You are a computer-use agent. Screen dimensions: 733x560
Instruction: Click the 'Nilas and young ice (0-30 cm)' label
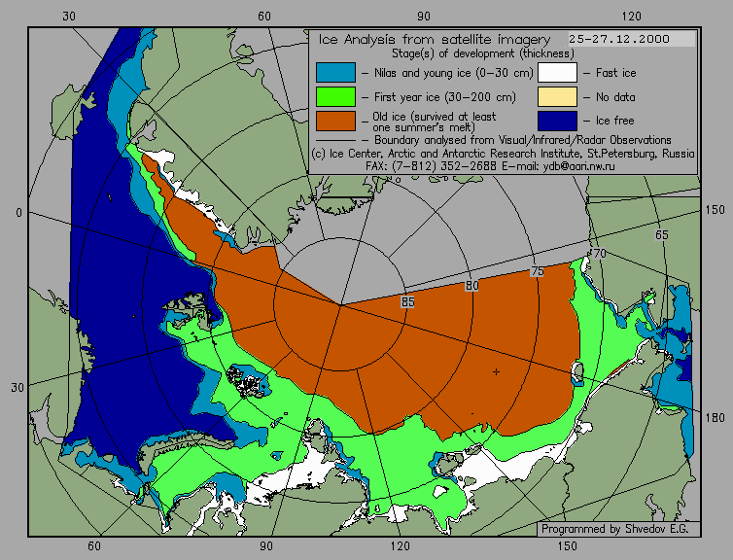[x=453, y=73]
